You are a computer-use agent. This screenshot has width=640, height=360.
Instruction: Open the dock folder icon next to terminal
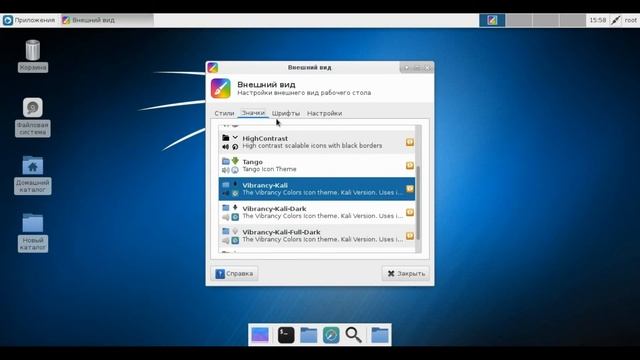[309, 335]
